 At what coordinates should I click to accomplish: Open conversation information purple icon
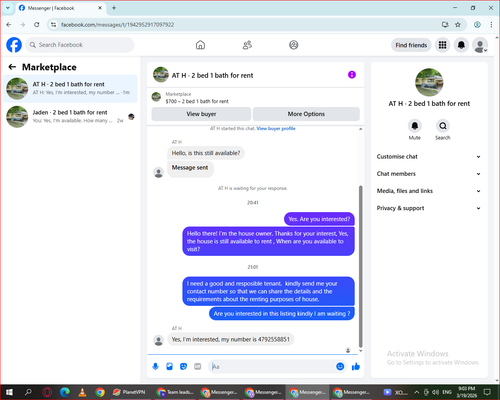[x=352, y=75]
